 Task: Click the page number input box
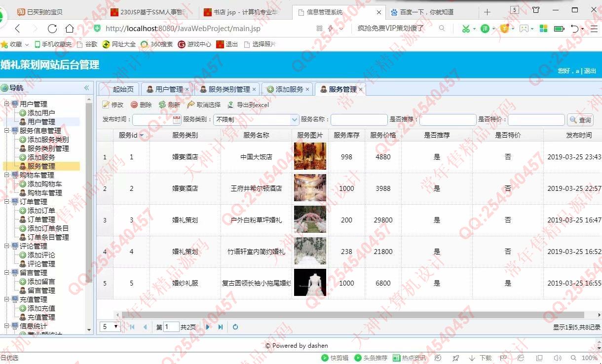coord(171,327)
